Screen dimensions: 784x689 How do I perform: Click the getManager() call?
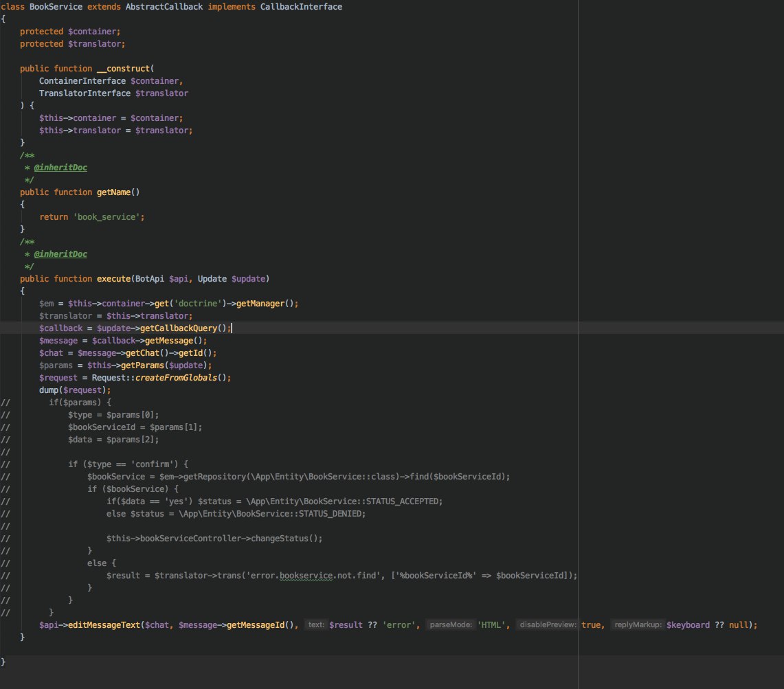[x=265, y=304]
